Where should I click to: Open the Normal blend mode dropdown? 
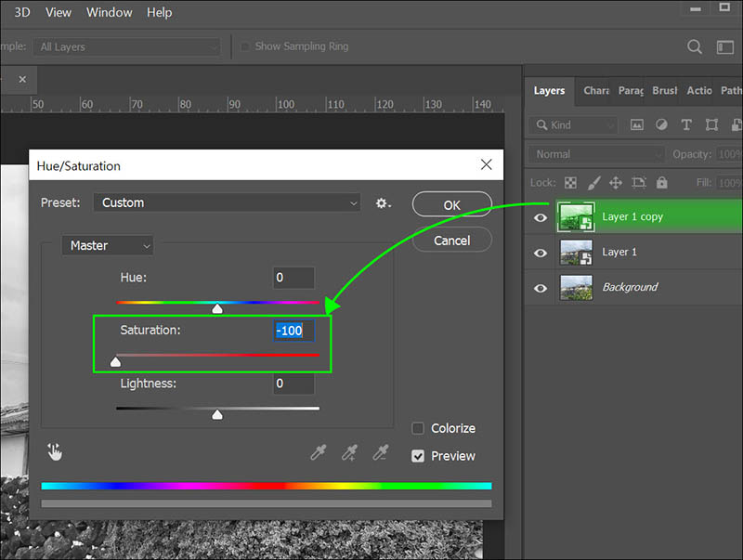[x=596, y=154]
